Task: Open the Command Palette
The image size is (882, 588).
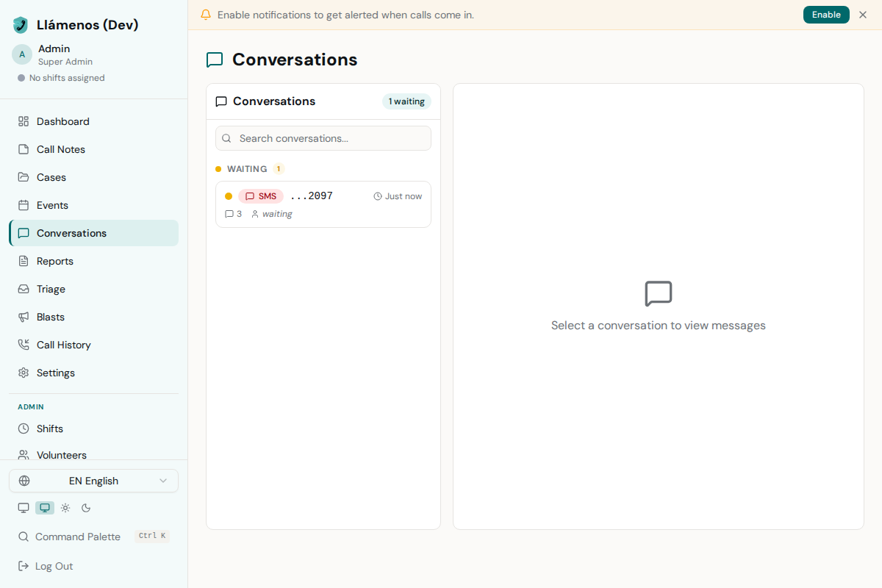Action: coord(93,537)
